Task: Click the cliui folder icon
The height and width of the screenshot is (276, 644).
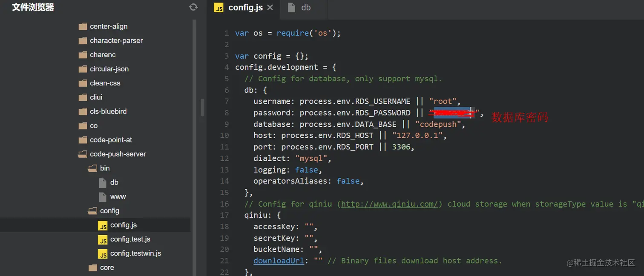Action: click(x=83, y=97)
